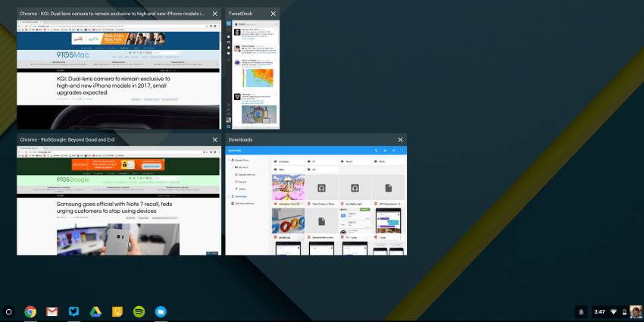This screenshot has height=322, width=644.
Task: Open the launcher circle on the shelf
Action: point(8,312)
